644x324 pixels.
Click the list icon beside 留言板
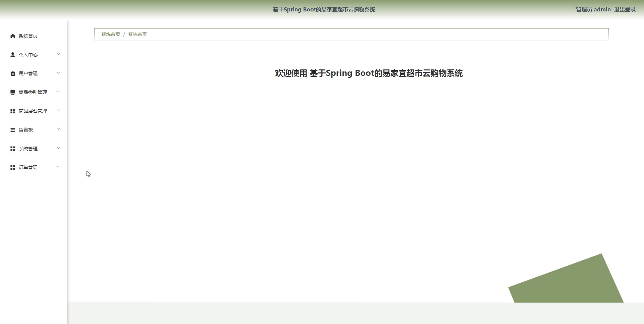[13, 130]
